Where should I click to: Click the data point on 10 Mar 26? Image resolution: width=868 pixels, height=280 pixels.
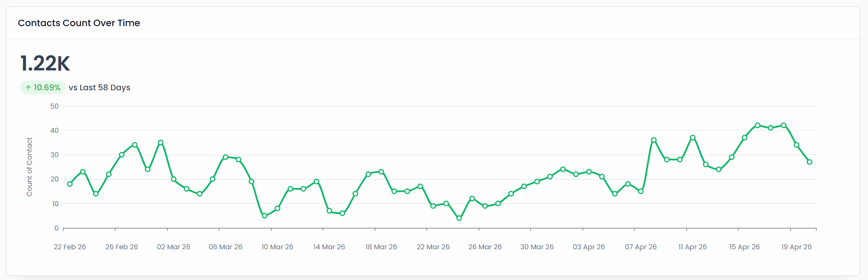coord(277,209)
